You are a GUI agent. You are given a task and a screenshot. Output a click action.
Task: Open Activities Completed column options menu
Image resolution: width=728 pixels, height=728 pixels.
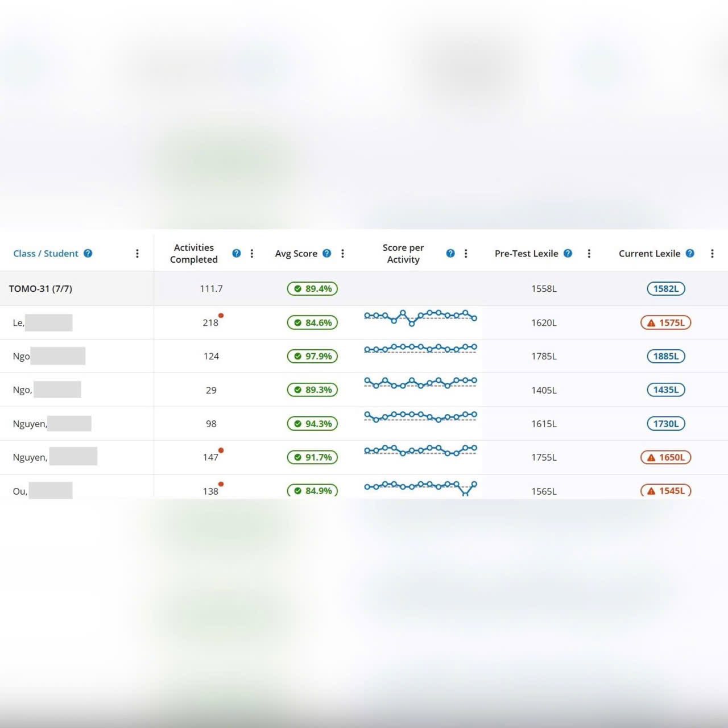click(x=252, y=254)
